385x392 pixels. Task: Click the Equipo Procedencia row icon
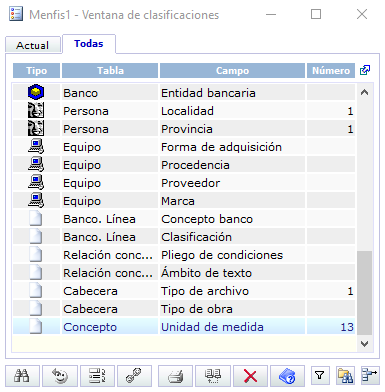[36, 165]
